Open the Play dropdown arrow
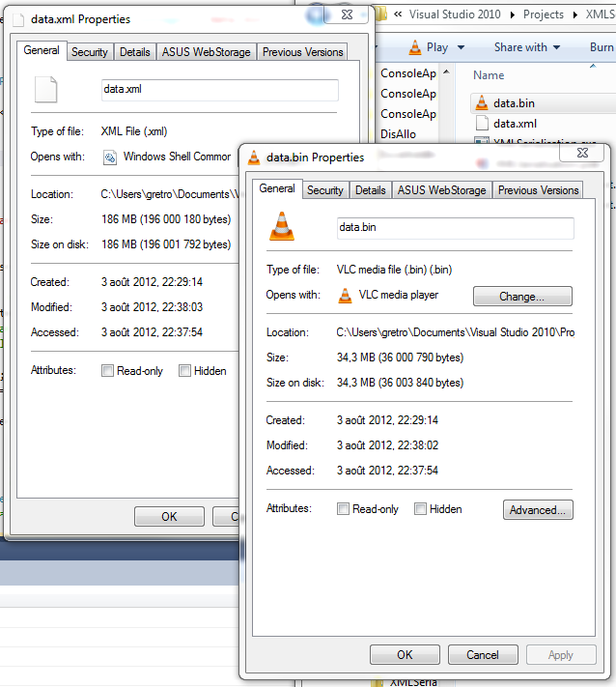The image size is (616, 687). click(461, 48)
